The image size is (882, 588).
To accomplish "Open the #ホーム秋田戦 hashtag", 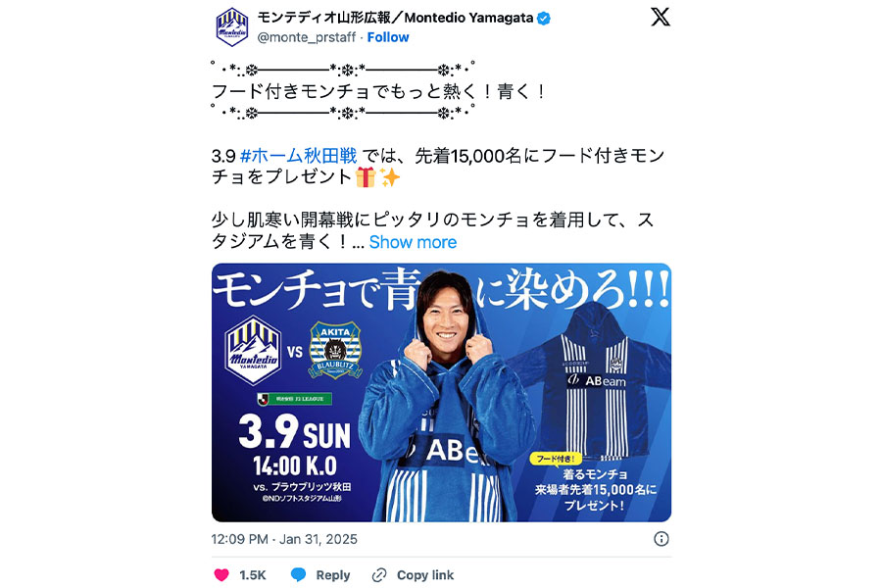I will (x=298, y=155).
